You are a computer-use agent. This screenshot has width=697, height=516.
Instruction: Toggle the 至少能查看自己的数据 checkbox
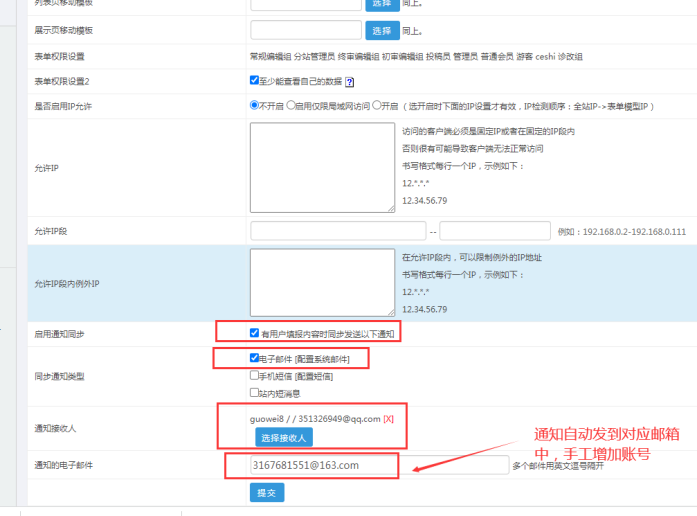(255, 81)
